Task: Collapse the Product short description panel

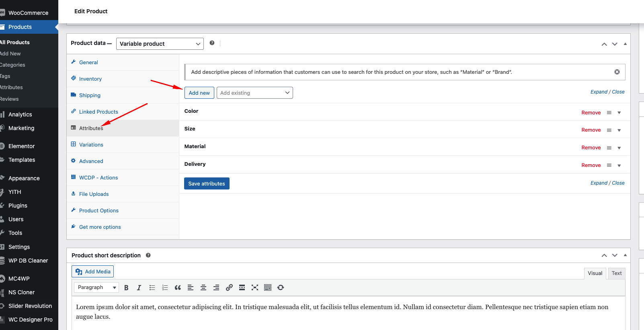Action: 625,255
